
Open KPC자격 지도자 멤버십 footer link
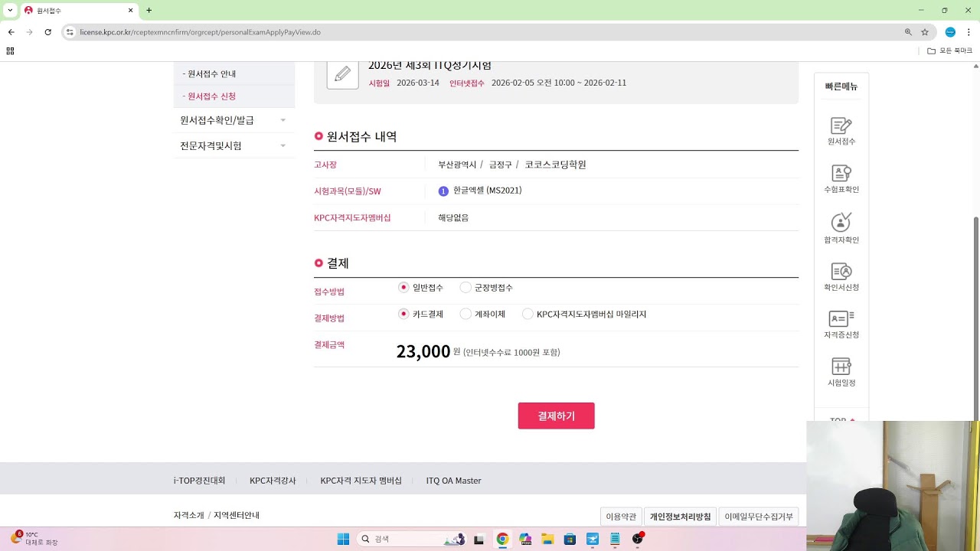361,481
